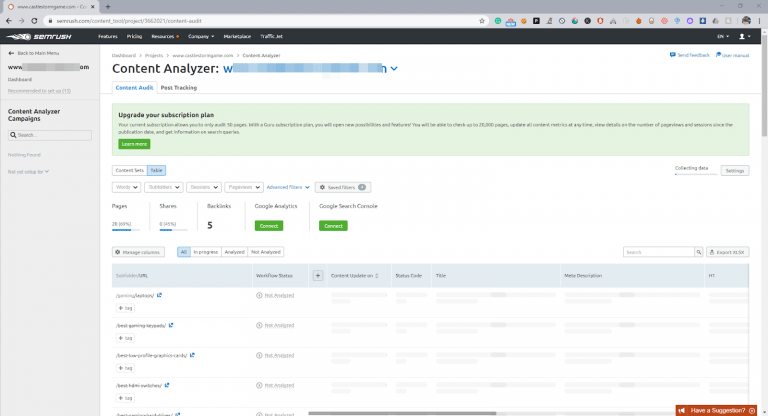Open the Marketplace menu item
Screen dimensions: 768x416
click(237, 36)
